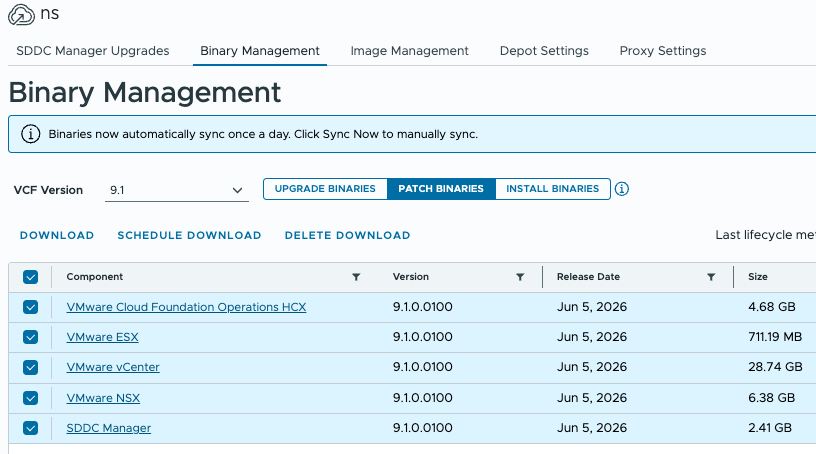This screenshot has width=816, height=454.
Task: Select Upgrade Binaries view
Action: coord(325,189)
